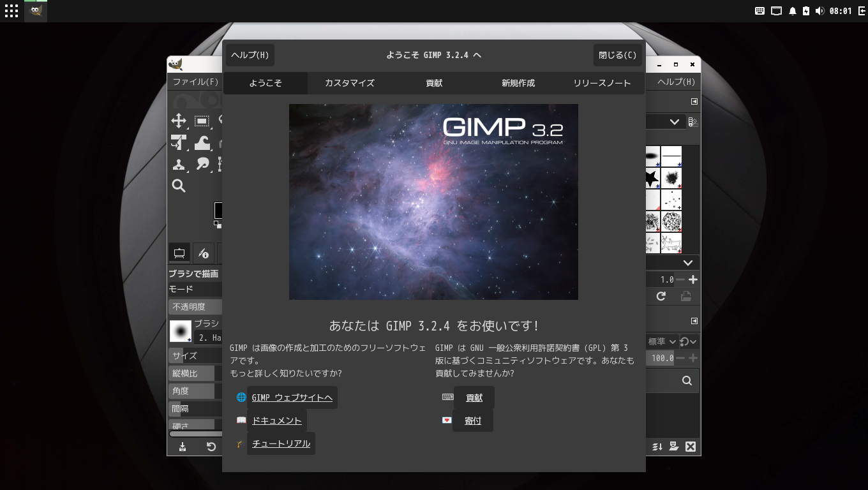
Task: Adjust the サイズ brush size slider
Action: [196, 356]
